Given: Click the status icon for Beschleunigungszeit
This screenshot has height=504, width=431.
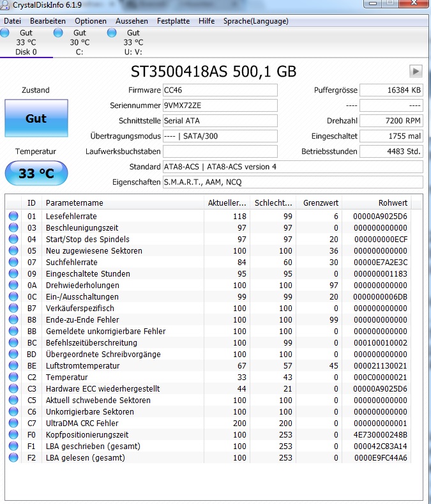Looking at the screenshot, I should (x=13, y=227).
